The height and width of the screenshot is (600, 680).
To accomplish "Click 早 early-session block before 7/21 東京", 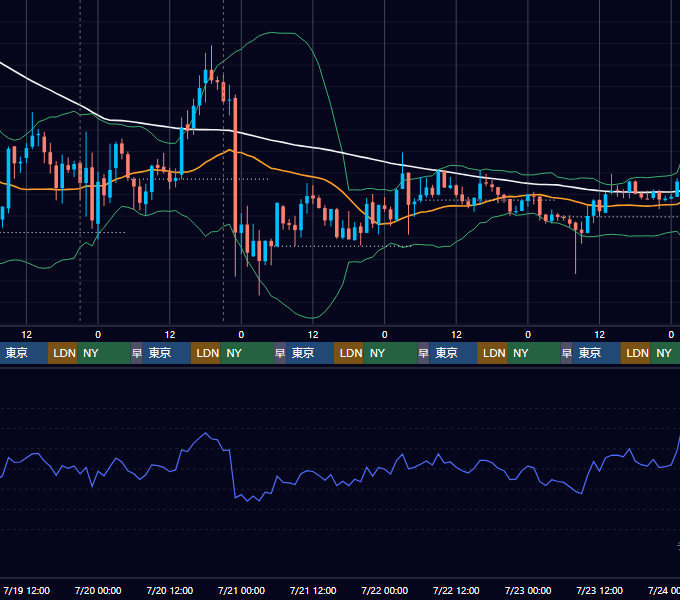I will [x=280, y=353].
